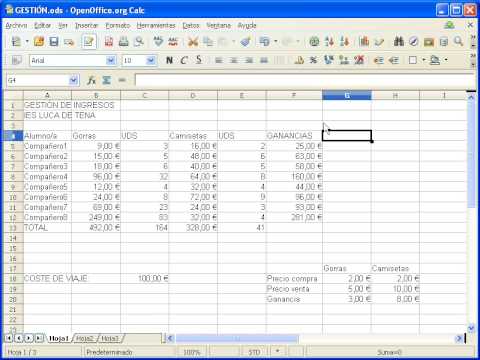
Task: Save the spreadsheet with the floppy icon
Action: pyautogui.click(x=54, y=42)
